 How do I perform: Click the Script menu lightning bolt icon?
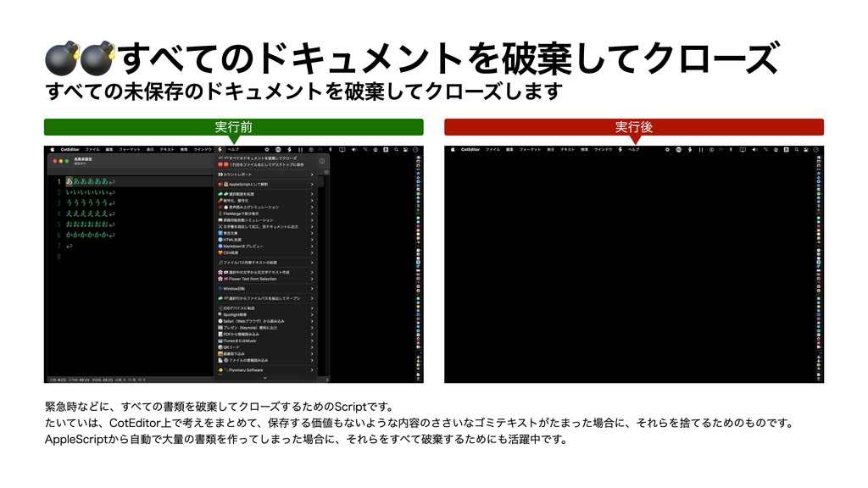pos(220,150)
